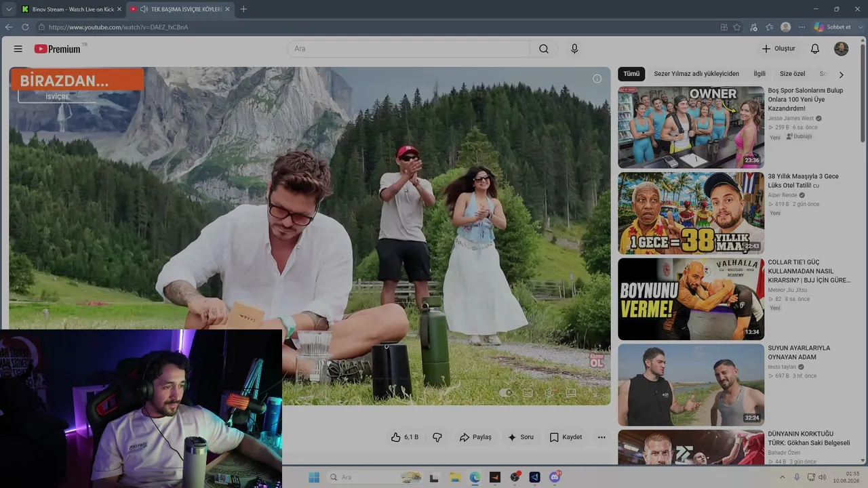Add this page to browser favorites

(x=737, y=27)
